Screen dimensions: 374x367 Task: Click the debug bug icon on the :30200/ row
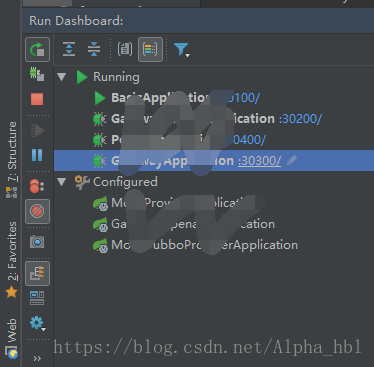coord(100,119)
